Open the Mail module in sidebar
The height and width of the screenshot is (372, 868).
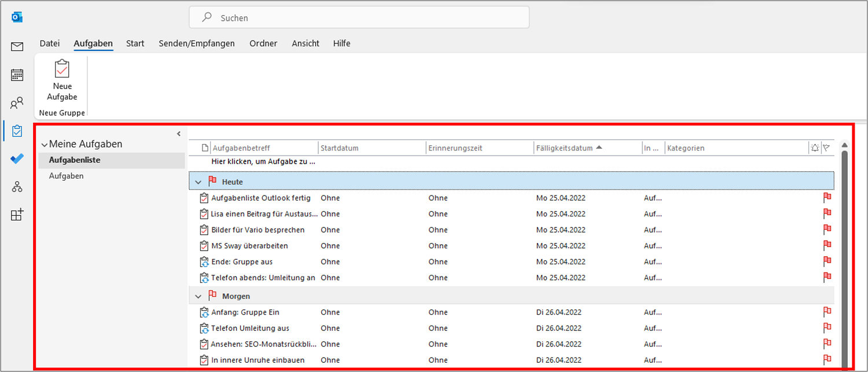tap(17, 46)
